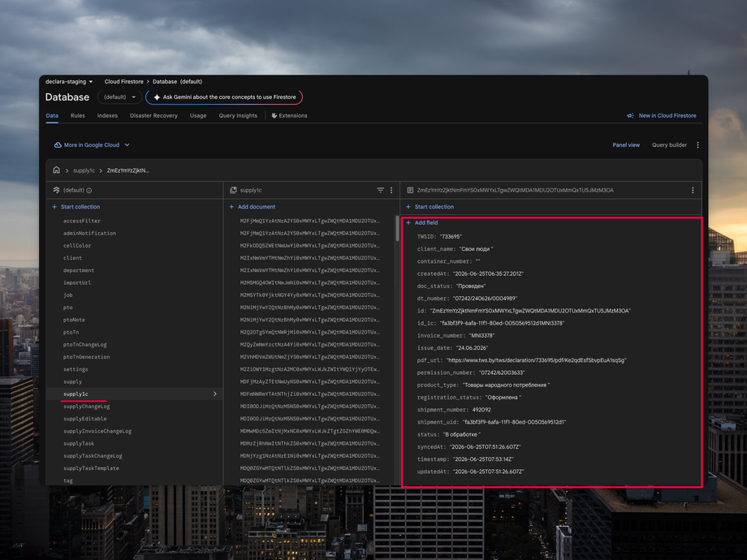This screenshot has height=560, width=747.
Task: Select the ptoNote collection
Action: (74, 320)
